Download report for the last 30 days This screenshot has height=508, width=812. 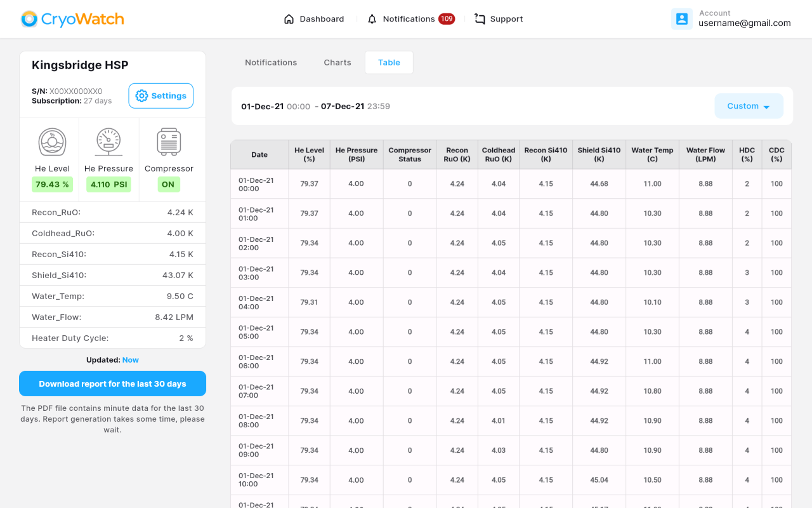coord(112,384)
